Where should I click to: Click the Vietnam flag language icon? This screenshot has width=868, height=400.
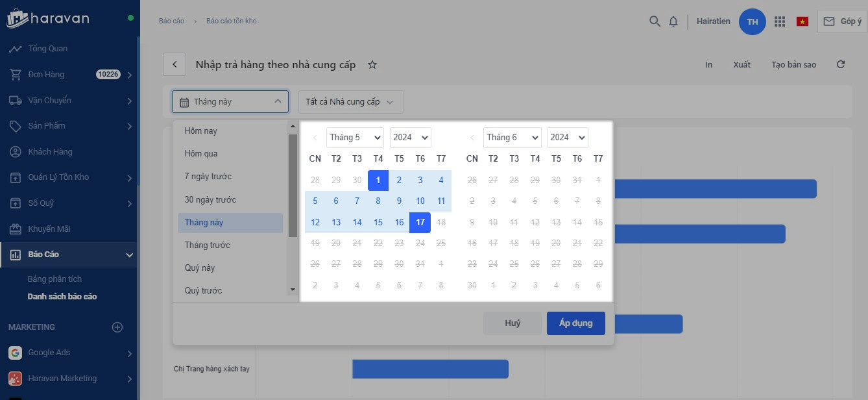[802, 21]
